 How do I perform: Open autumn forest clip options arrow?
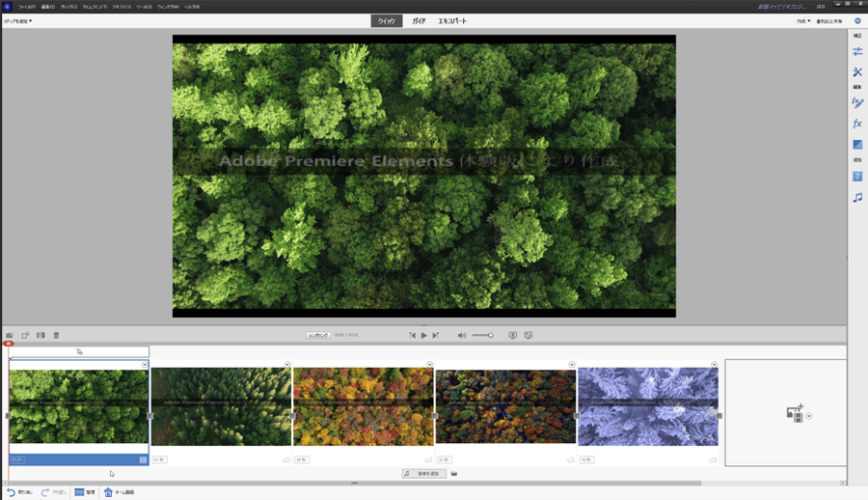point(429,365)
